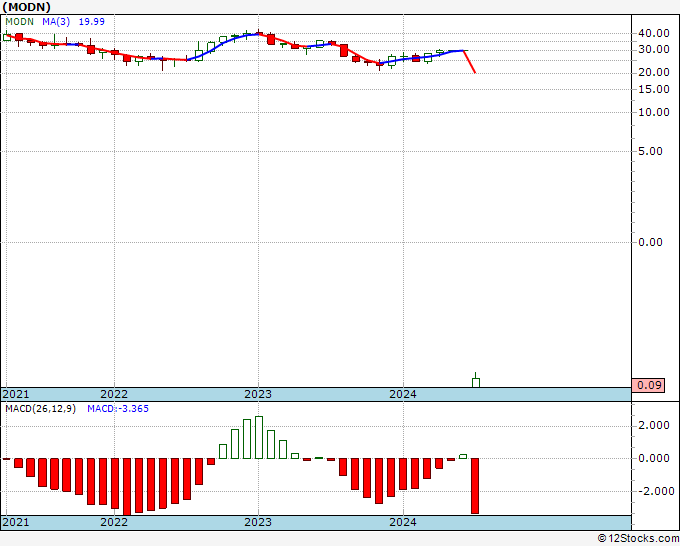Click 2024 on the price chart timeline
Screen dimensions: 680x546
click(403, 394)
